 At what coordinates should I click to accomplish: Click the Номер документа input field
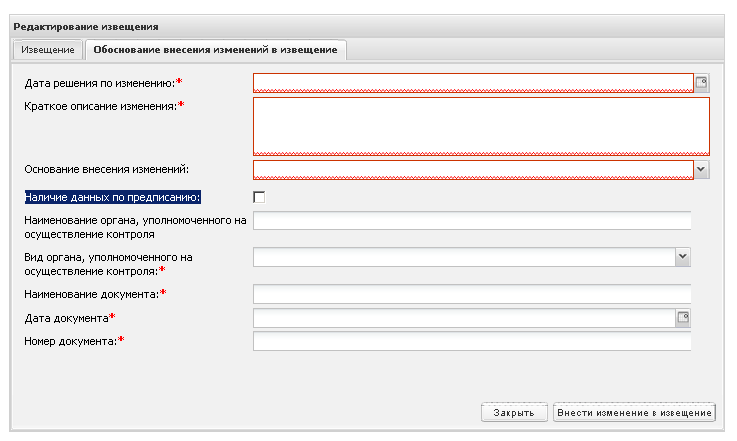[472, 342]
